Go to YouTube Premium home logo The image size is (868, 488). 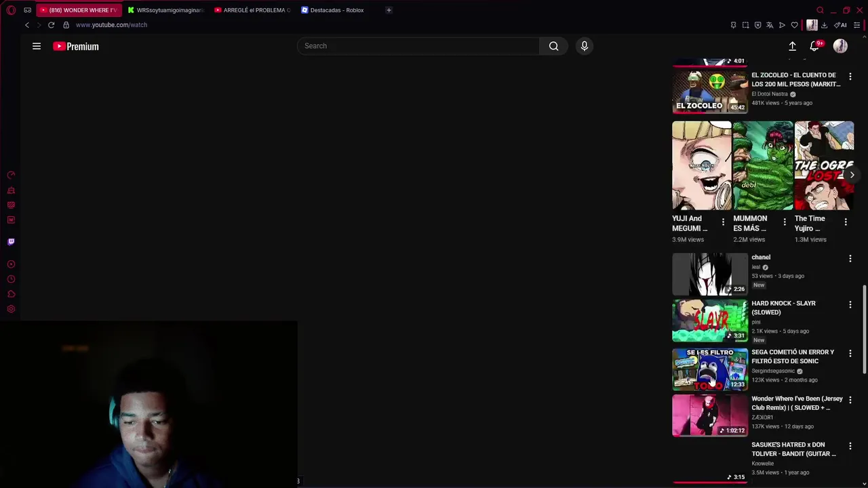click(x=76, y=46)
